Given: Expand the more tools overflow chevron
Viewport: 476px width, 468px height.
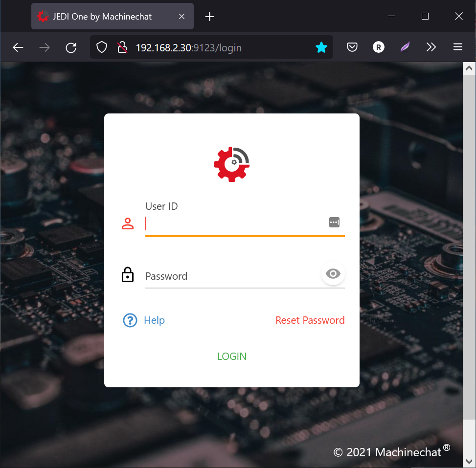Looking at the screenshot, I should pyautogui.click(x=431, y=47).
